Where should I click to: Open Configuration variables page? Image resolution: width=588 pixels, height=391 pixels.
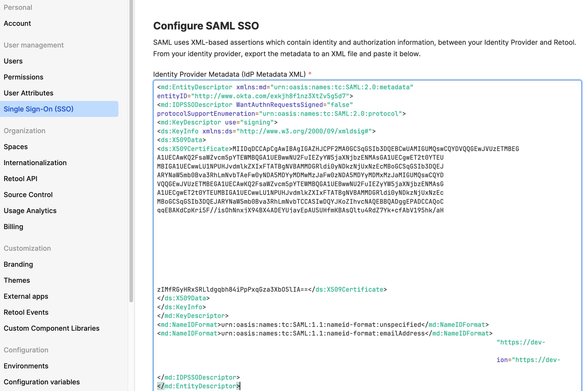(42, 382)
